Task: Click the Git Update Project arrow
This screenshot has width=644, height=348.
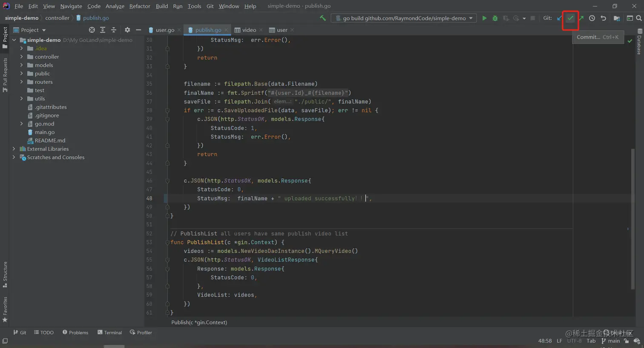Action: click(x=560, y=18)
